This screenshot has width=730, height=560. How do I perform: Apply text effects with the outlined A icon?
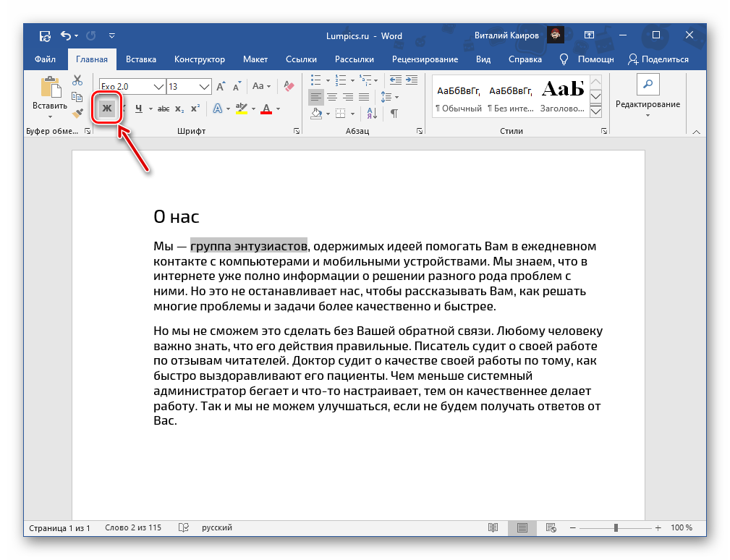pyautogui.click(x=218, y=109)
